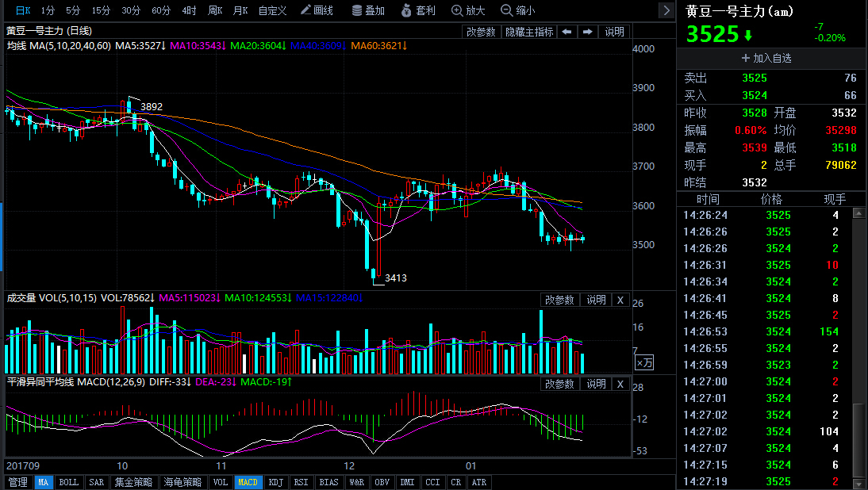This screenshot has width=868, height=490.
Task: Click the 叠加 overlay icon
Action: tap(367, 10)
